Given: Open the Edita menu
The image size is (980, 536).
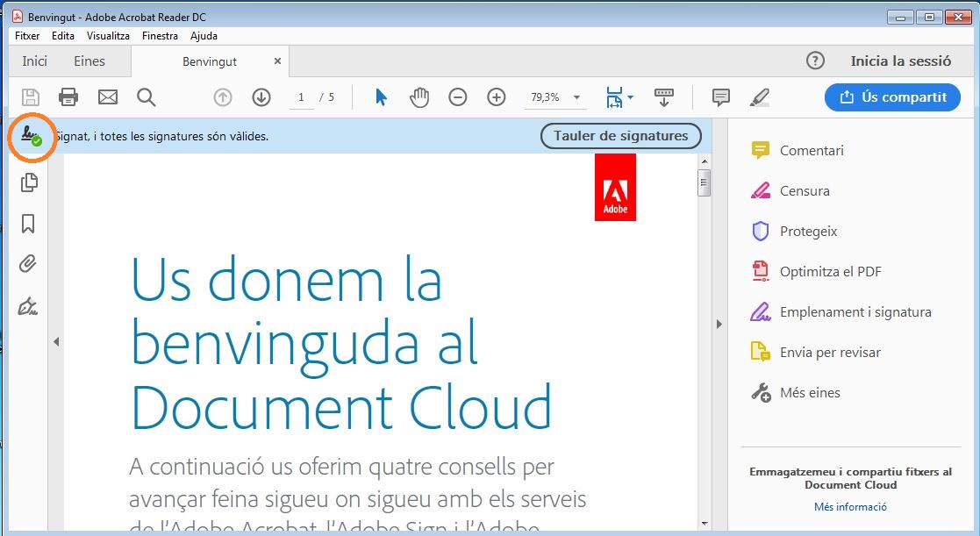Looking at the screenshot, I should pyautogui.click(x=63, y=36).
